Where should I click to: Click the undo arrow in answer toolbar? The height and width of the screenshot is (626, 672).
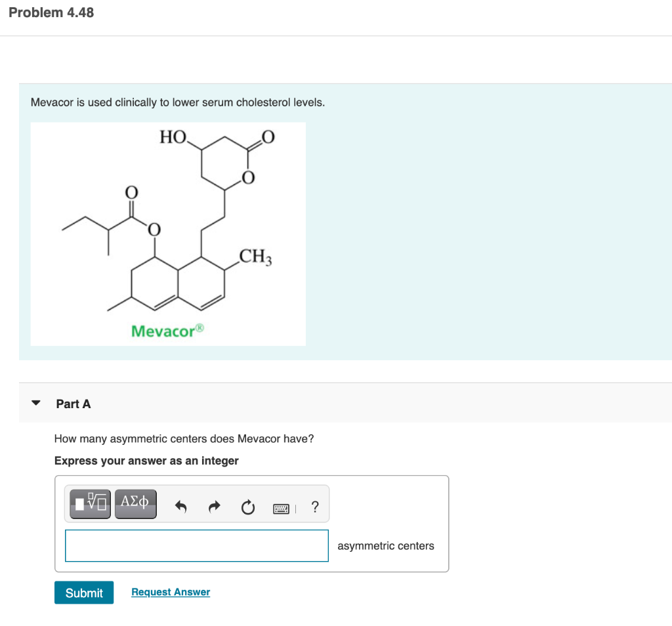coord(181,506)
